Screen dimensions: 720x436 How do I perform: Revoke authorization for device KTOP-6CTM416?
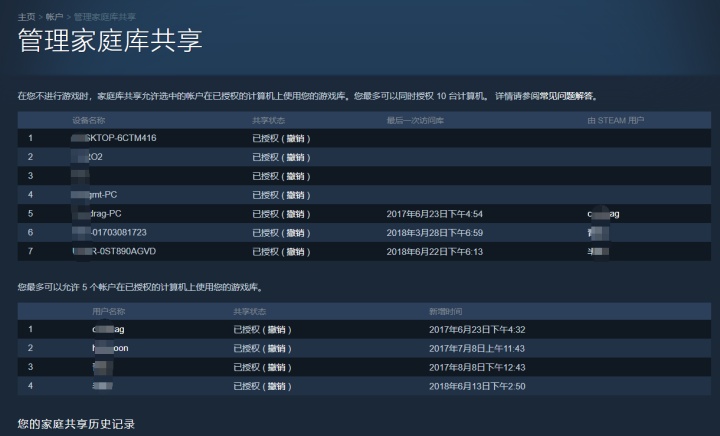click(295, 139)
